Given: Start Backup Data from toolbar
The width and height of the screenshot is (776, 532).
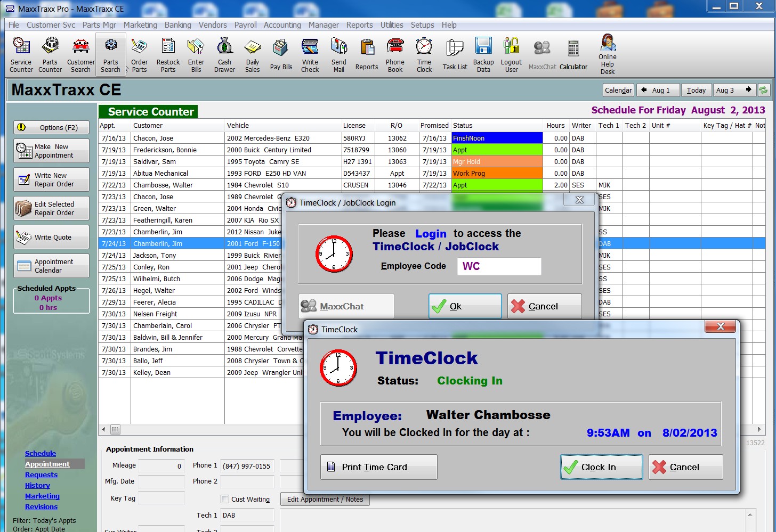Looking at the screenshot, I should (x=483, y=54).
